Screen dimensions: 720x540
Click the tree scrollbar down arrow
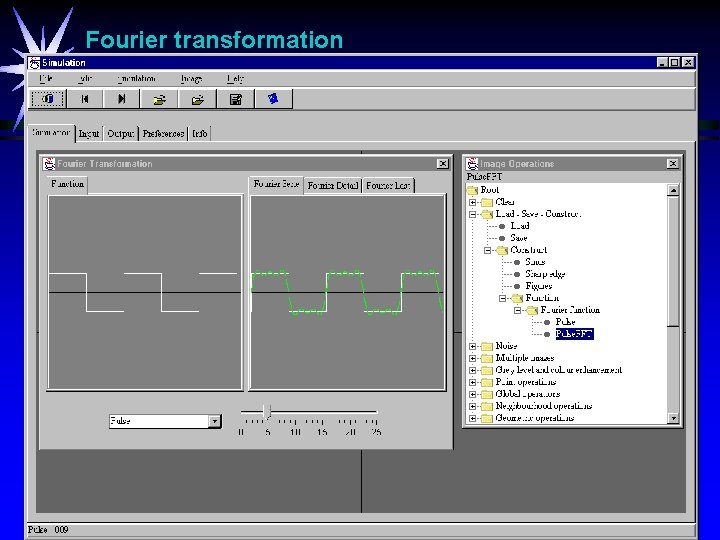pos(673,418)
